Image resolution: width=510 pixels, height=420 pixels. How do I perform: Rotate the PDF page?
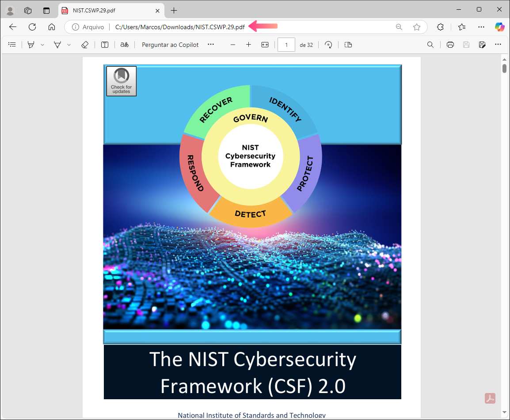pos(328,45)
